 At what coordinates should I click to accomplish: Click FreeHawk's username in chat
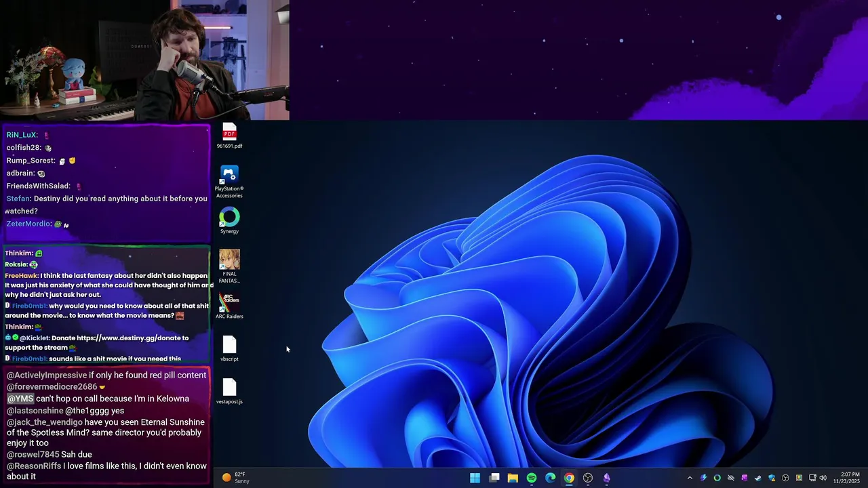(21, 276)
